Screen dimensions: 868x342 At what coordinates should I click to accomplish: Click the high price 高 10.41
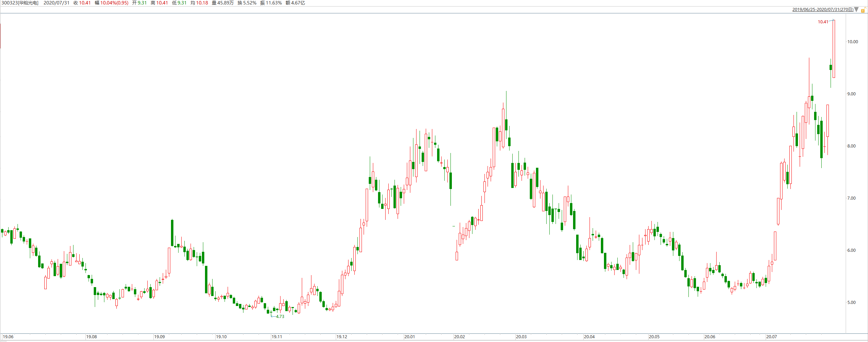pyautogui.click(x=159, y=3)
